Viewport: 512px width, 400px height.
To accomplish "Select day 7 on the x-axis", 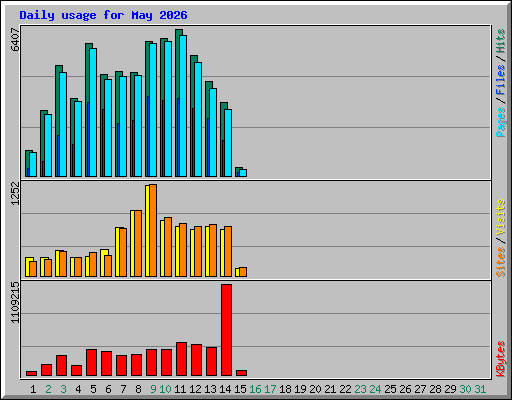I will tap(123, 389).
